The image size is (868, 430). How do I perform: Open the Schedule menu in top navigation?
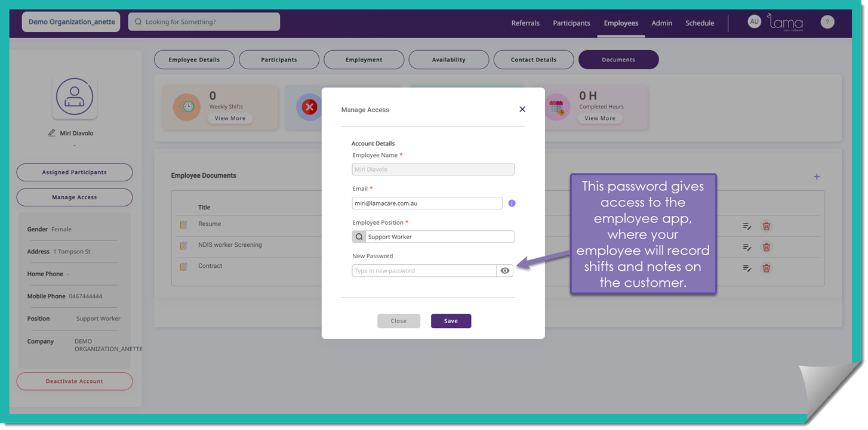coord(700,23)
